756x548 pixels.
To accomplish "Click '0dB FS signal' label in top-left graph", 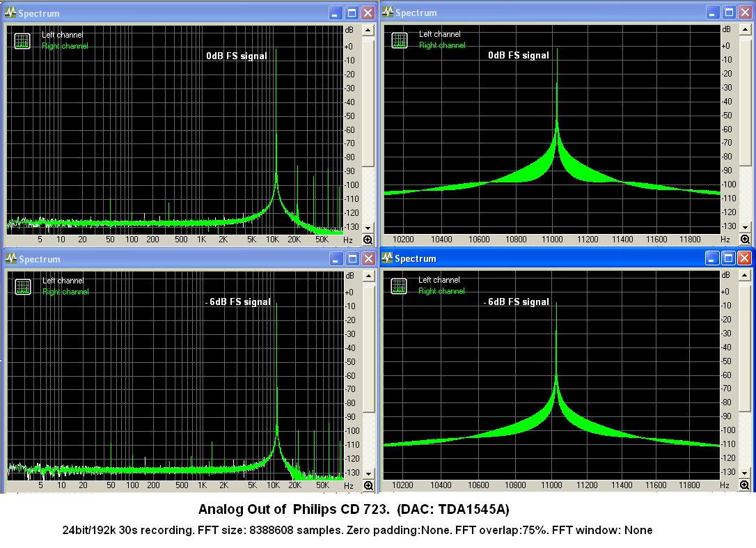I will coord(236,56).
